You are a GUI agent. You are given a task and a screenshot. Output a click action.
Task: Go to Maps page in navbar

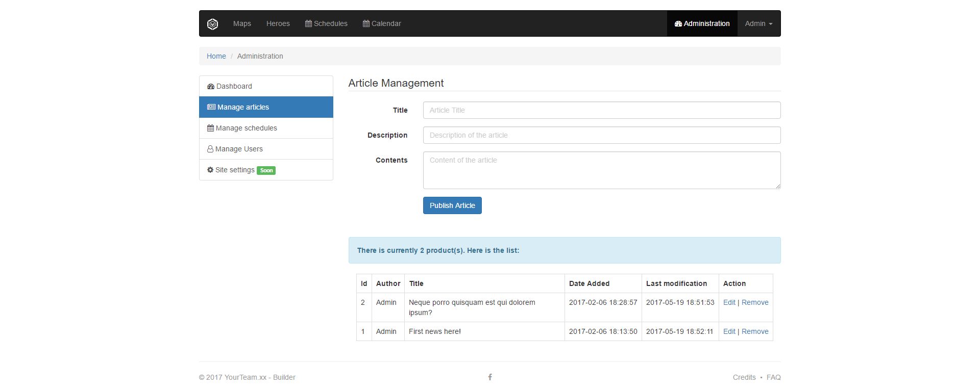242,23
